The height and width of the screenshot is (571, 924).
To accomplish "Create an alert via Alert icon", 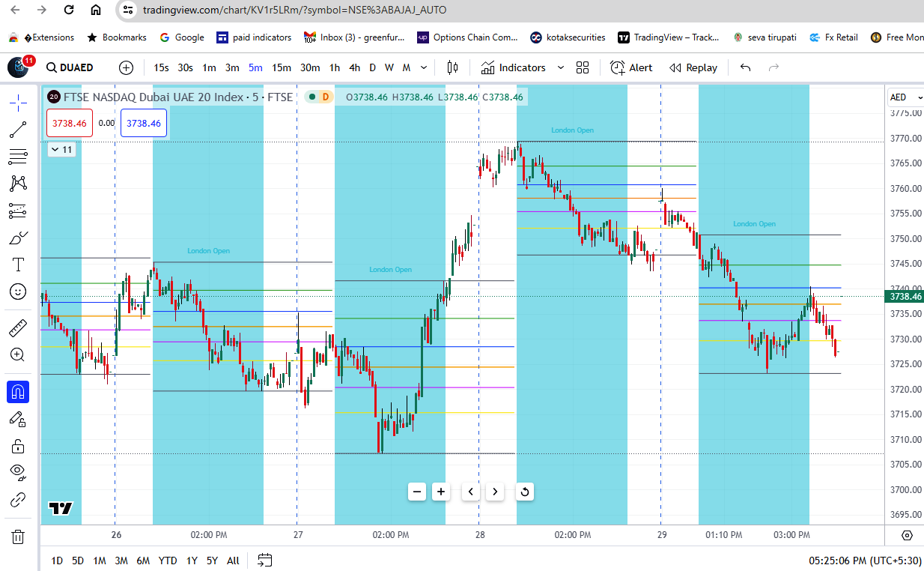I will tap(631, 67).
